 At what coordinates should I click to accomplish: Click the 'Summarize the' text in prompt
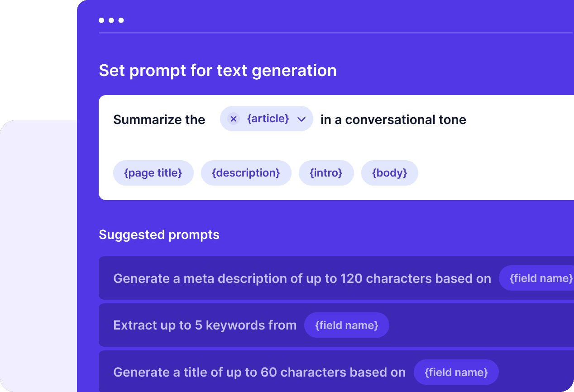(x=159, y=120)
